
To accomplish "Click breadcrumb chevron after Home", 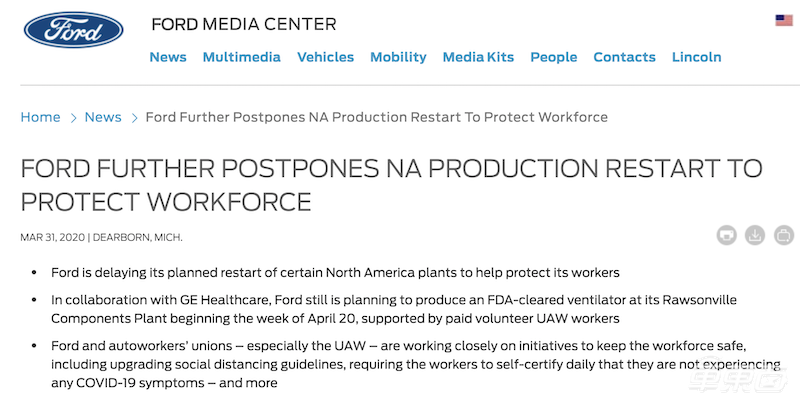I will 73,118.
